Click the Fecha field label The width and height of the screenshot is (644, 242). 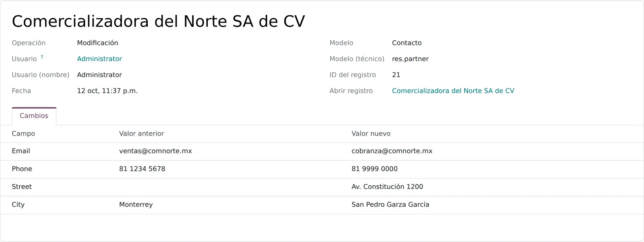(x=21, y=91)
